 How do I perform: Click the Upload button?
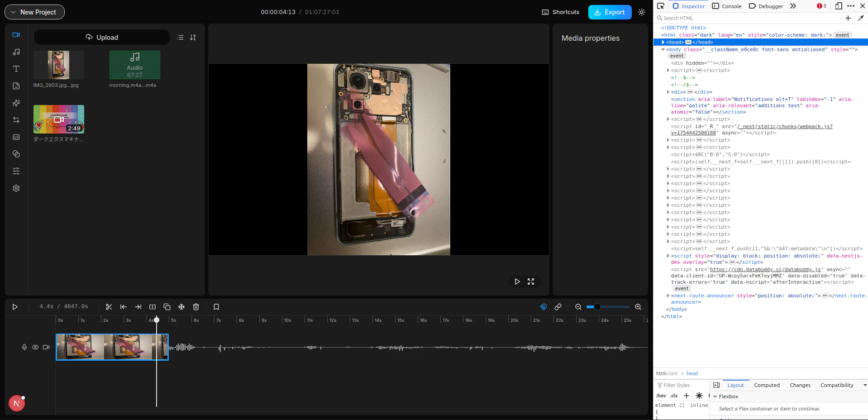coord(102,37)
